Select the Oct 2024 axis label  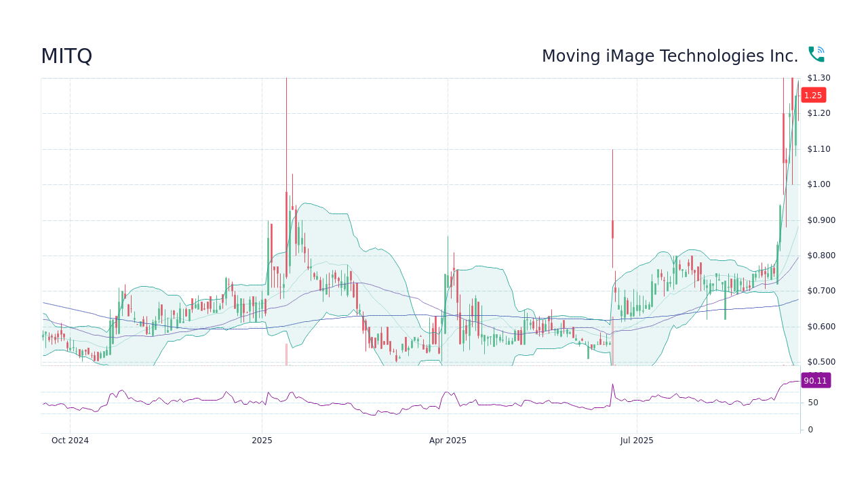pyautogui.click(x=70, y=441)
